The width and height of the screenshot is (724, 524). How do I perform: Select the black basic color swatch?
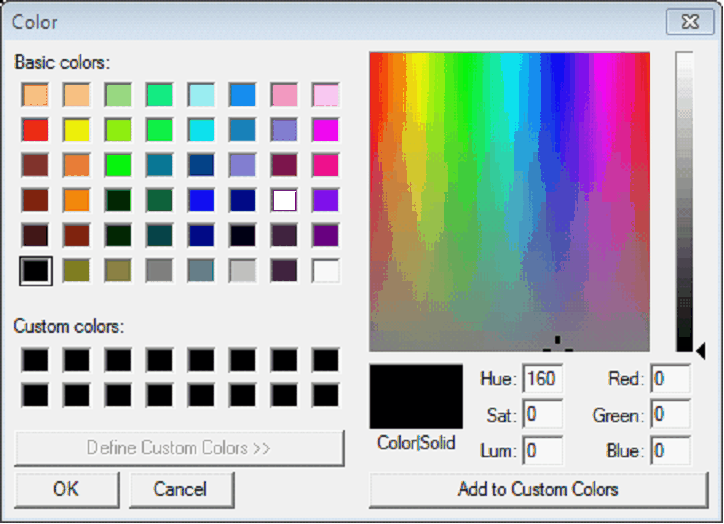coord(36,271)
